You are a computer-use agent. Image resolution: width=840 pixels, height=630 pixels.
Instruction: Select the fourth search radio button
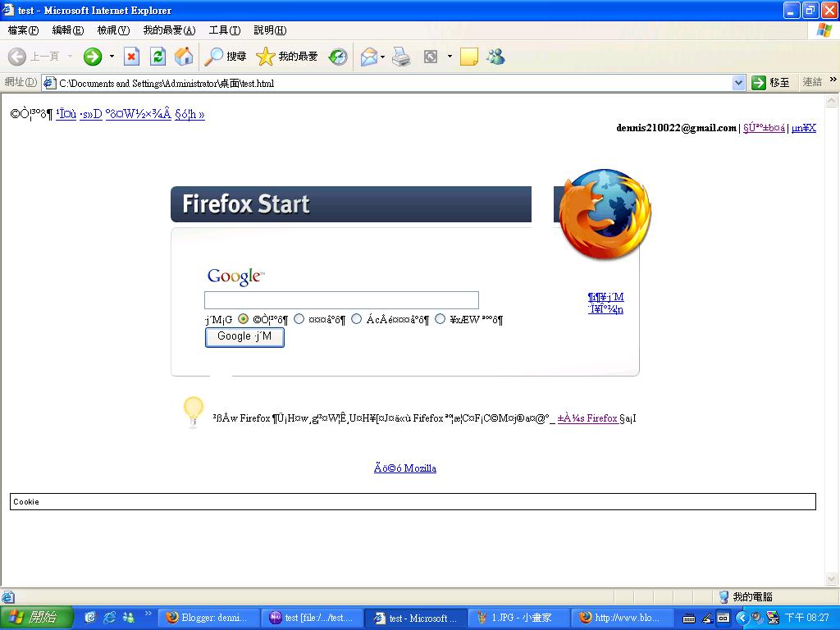440,319
